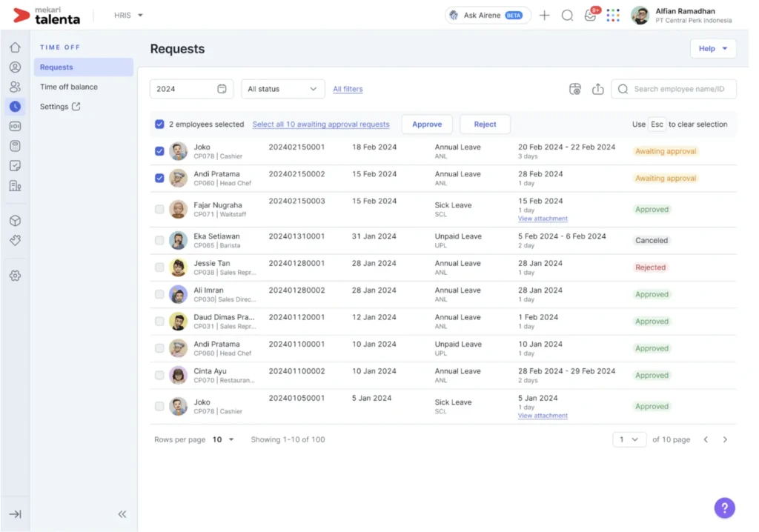Click the Approve button

coord(427,124)
